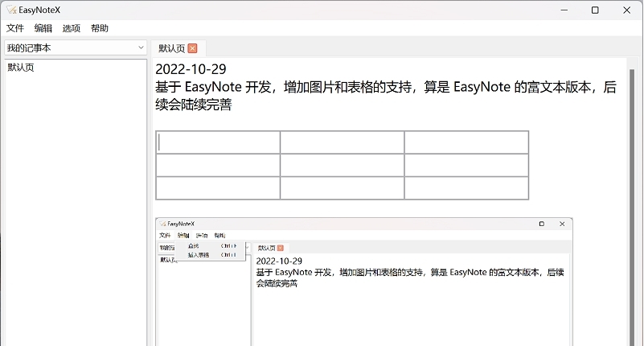
Task: Click the third row middle table cell
Action: (343, 188)
